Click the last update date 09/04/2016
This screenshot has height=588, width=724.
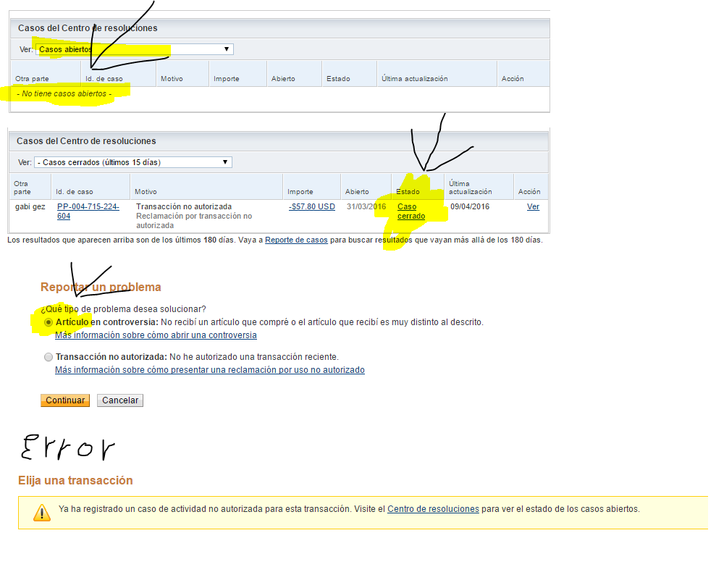tap(470, 206)
